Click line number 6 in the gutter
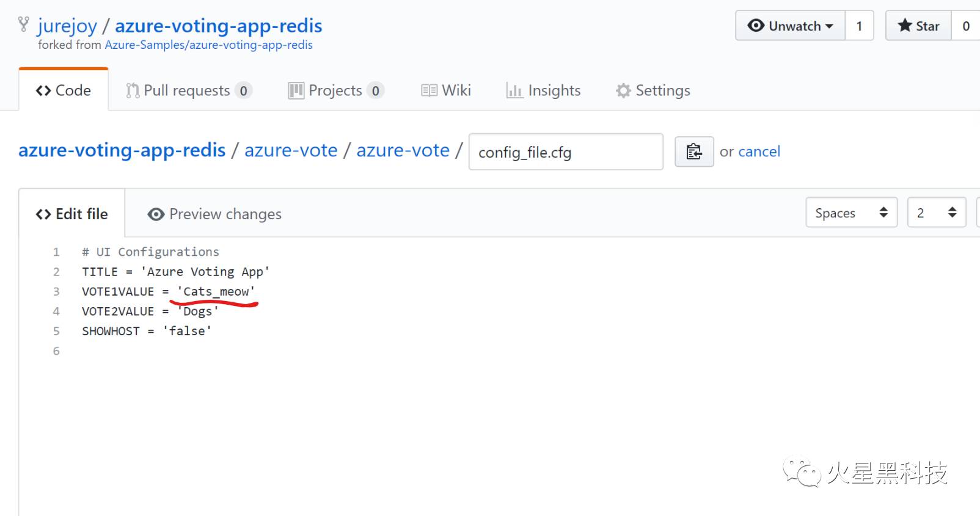The height and width of the screenshot is (516, 980). (x=56, y=351)
